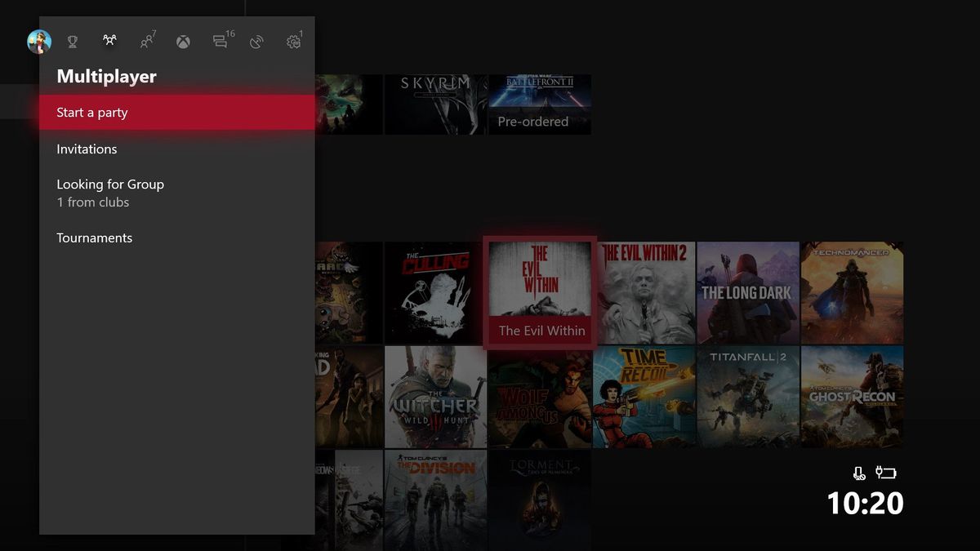980x551 pixels.
Task: Select Tournaments in the Multiplayer panel
Action: pyautogui.click(x=94, y=238)
